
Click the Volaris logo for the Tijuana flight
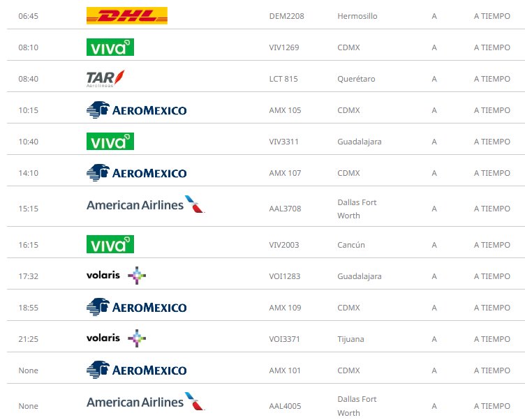point(116,338)
